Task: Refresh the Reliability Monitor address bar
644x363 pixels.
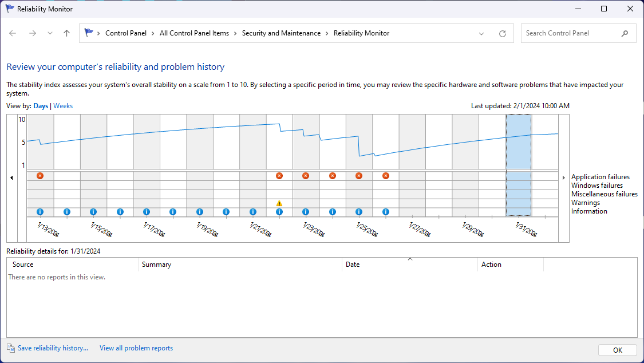Action: (x=502, y=34)
